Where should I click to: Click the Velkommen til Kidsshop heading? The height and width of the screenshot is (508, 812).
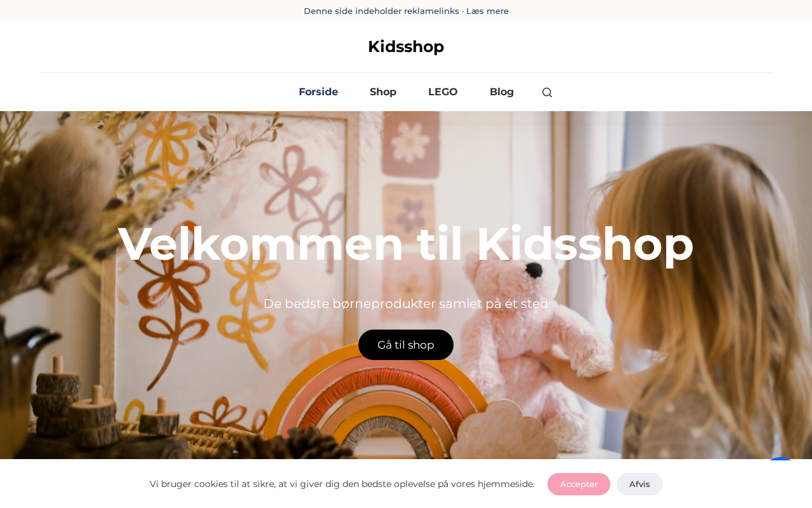coord(406,244)
